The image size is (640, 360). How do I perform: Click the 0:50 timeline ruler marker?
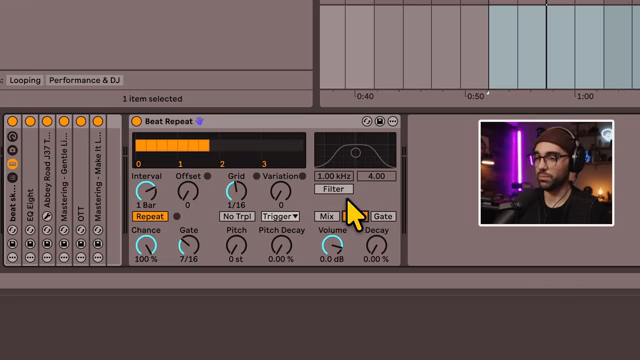476,96
